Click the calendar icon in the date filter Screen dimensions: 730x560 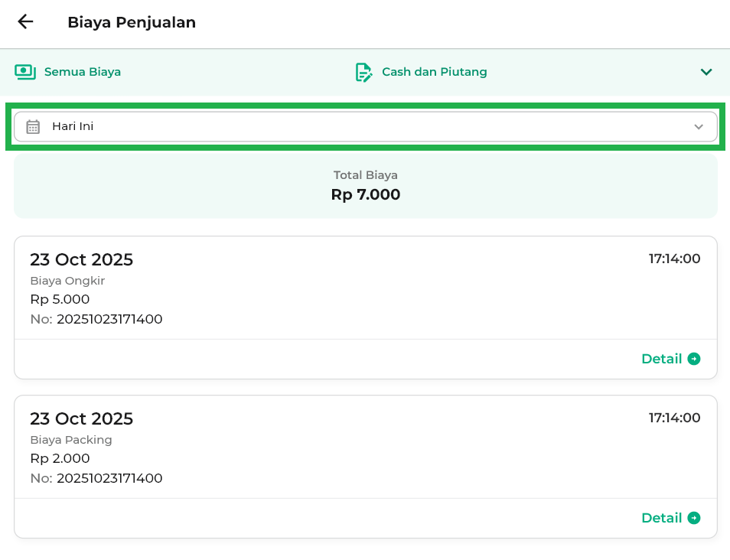click(33, 127)
